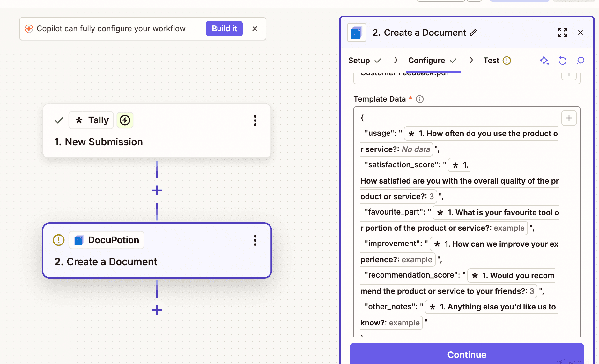Image resolution: width=599 pixels, height=364 pixels.
Task: Click plus button in the file name field
Action: coord(569,76)
